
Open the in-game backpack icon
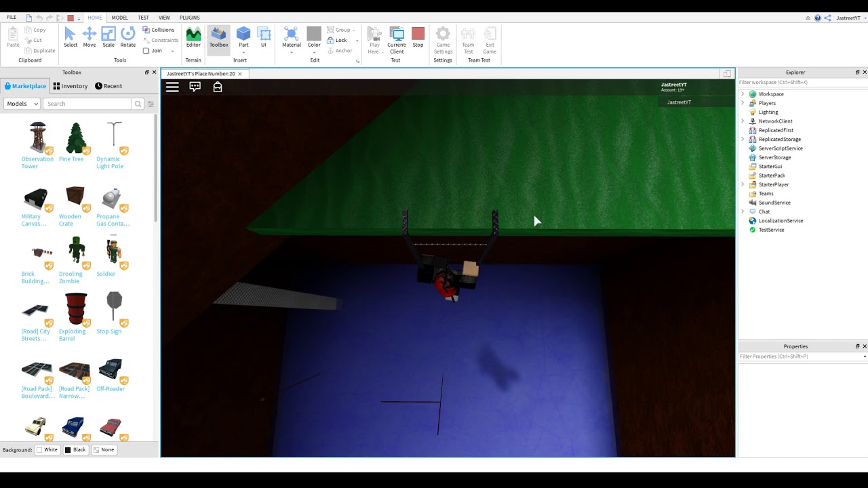(218, 87)
